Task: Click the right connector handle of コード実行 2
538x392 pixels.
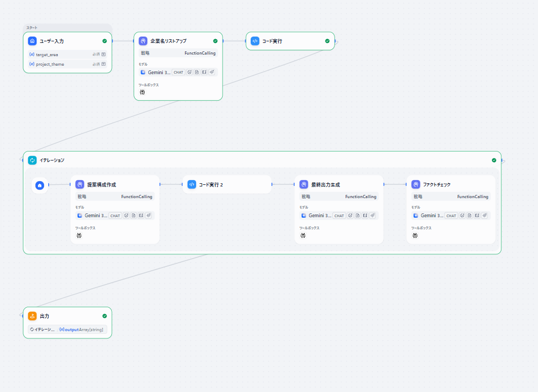Action: tap(272, 184)
